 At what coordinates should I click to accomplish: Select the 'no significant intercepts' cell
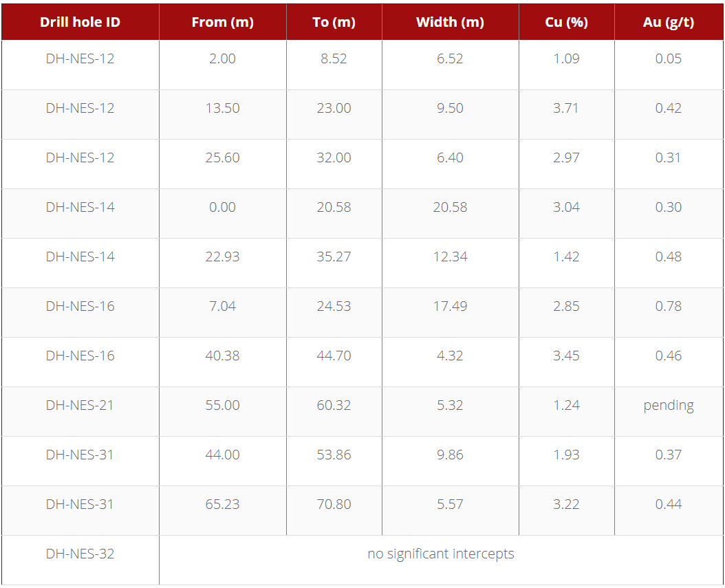point(441,554)
